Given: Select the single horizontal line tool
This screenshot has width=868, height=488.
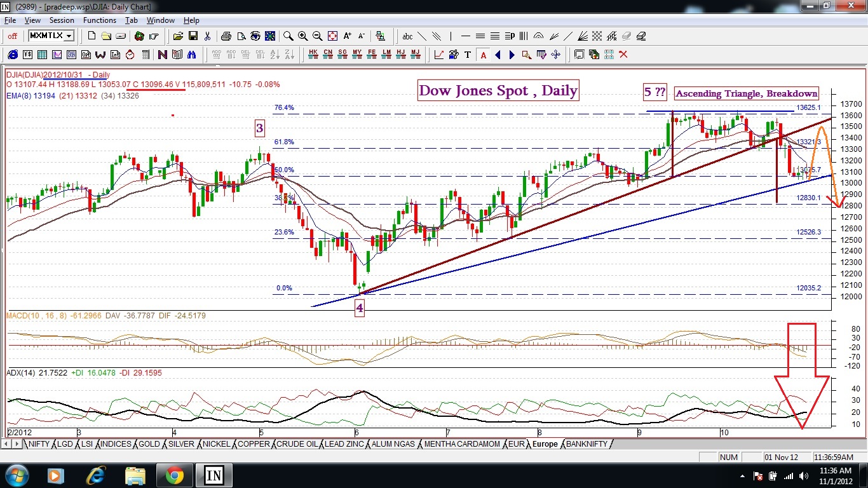Looking at the screenshot, I should pyautogui.click(x=466, y=36).
